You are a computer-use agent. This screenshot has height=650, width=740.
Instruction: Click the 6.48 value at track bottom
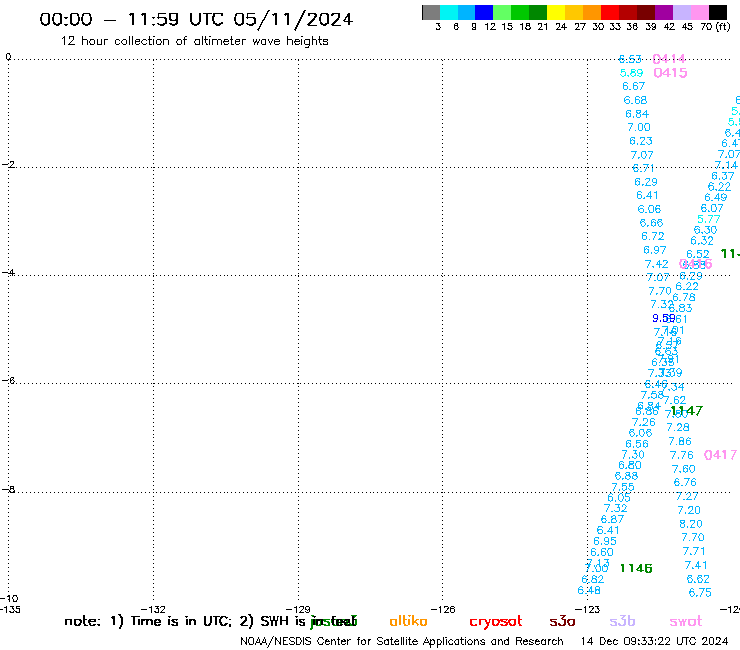pyautogui.click(x=589, y=590)
